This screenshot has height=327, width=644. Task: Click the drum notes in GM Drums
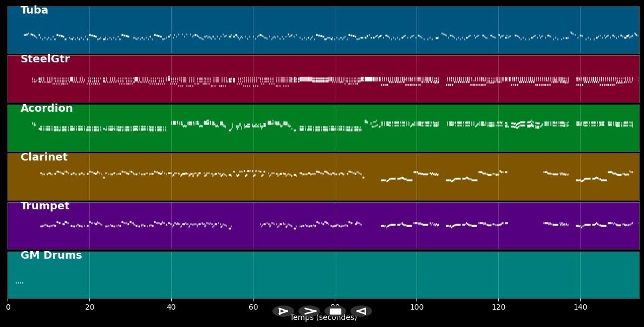19,283
